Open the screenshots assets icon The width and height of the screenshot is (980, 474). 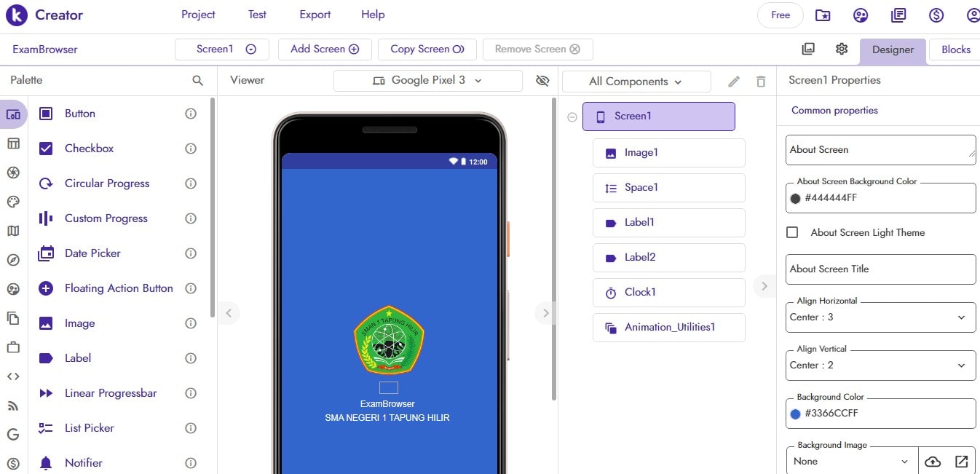(x=808, y=48)
